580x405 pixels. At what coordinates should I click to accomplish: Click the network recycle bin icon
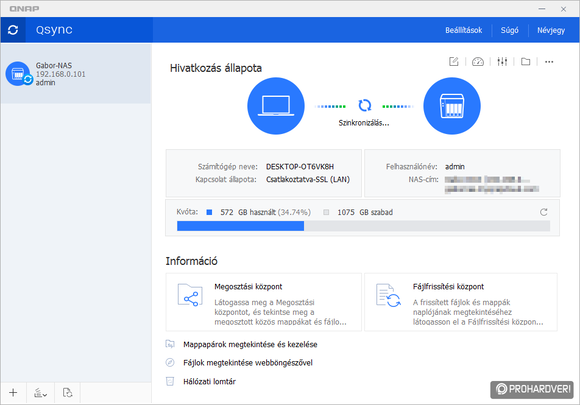coord(170,381)
